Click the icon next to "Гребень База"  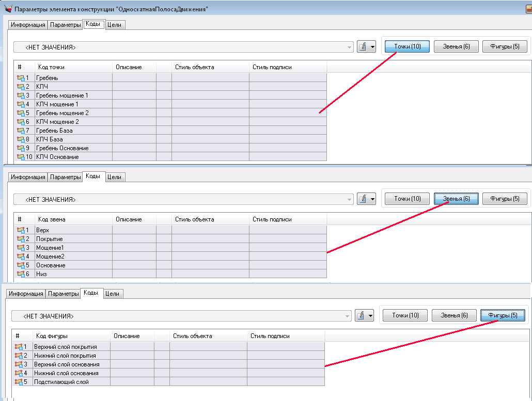(21, 131)
